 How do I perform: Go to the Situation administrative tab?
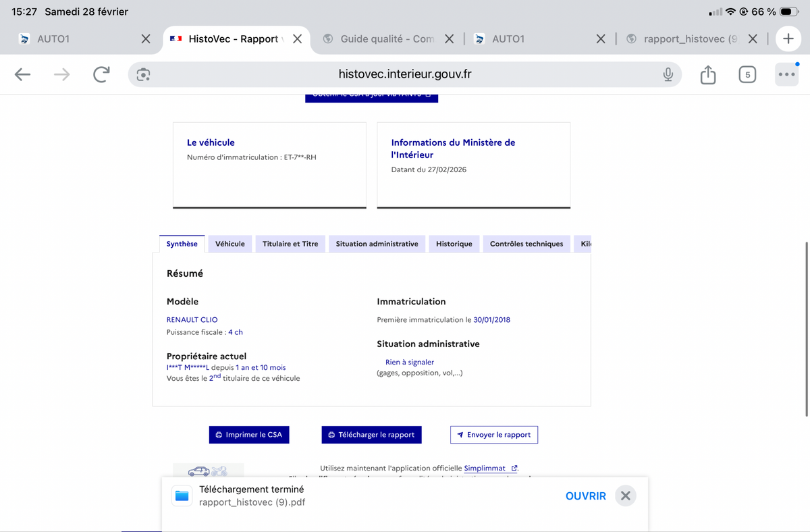click(377, 244)
